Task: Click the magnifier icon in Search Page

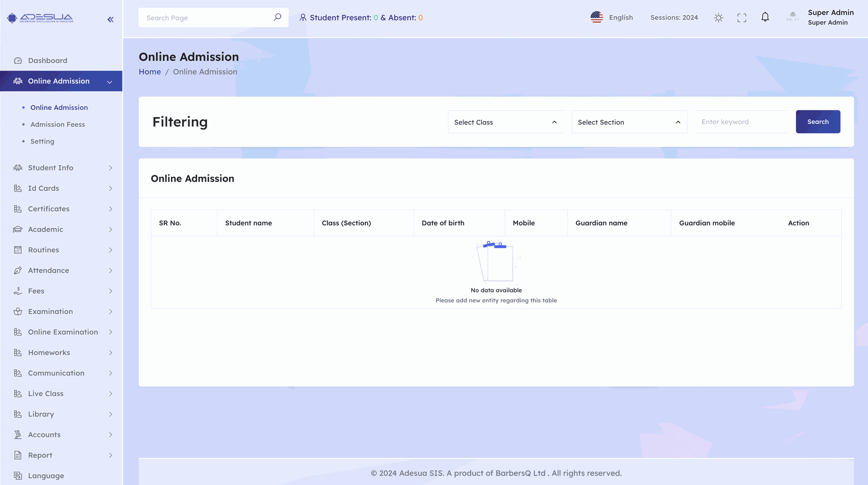Action: pos(277,17)
